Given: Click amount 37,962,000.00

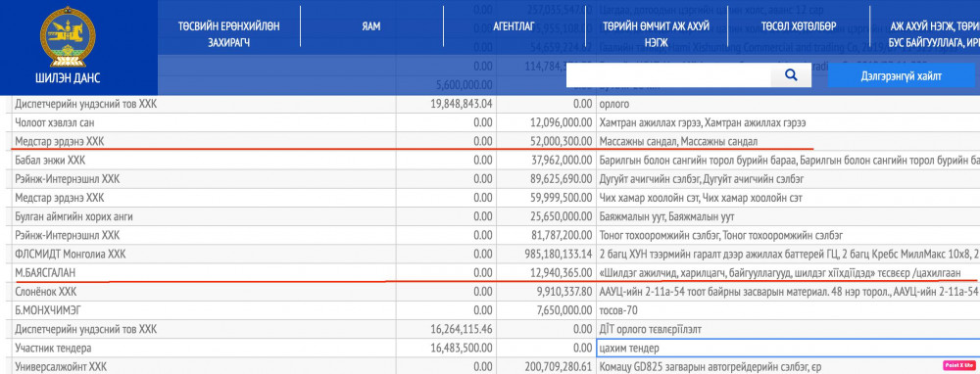Looking at the screenshot, I should tap(561, 161).
